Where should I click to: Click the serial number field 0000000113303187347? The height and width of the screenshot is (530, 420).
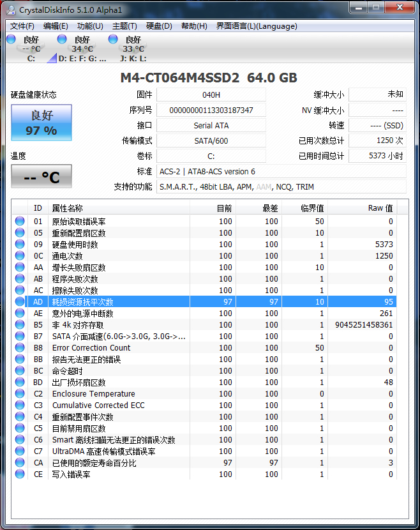(x=211, y=110)
